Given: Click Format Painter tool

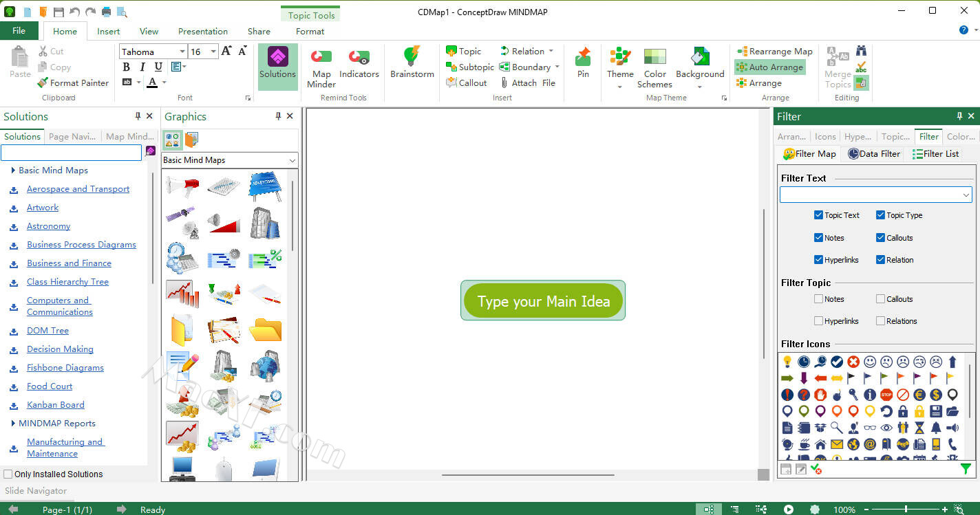Looking at the screenshot, I should click(x=73, y=83).
